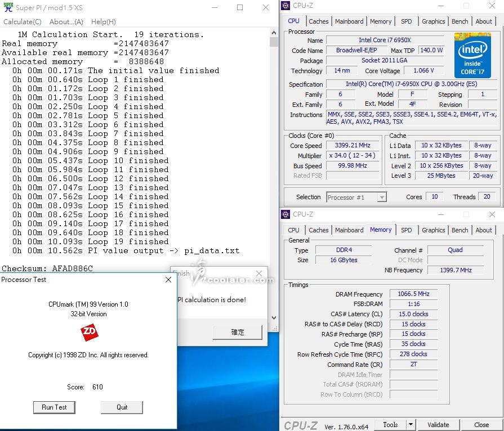Click Quit in Processor Test dialog
Screen dimensions: 504x431
[x=122, y=407]
